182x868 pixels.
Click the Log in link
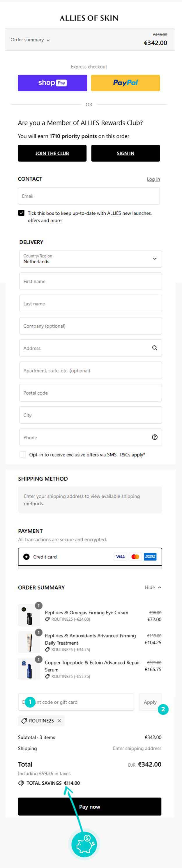(x=153, y=179)
